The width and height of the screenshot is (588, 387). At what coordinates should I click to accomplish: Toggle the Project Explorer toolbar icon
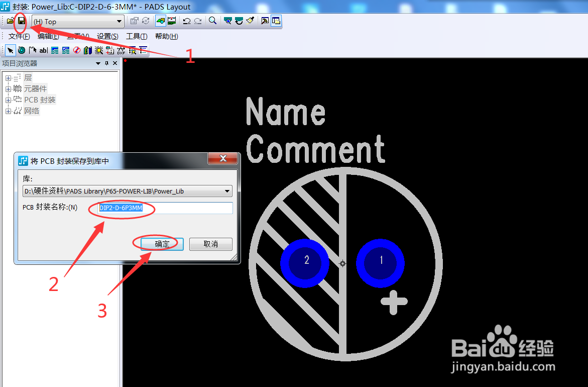coord(276,21)
